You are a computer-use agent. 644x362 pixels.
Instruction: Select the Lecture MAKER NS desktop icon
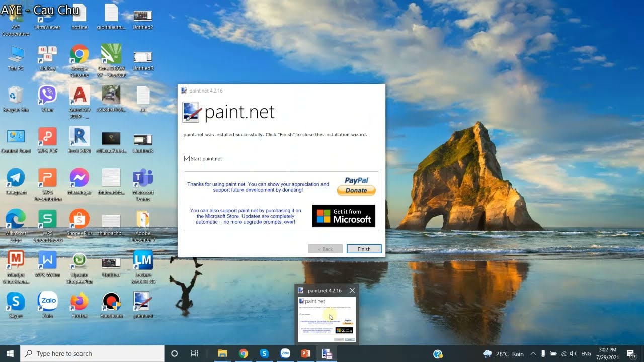(x=143, y=267)
